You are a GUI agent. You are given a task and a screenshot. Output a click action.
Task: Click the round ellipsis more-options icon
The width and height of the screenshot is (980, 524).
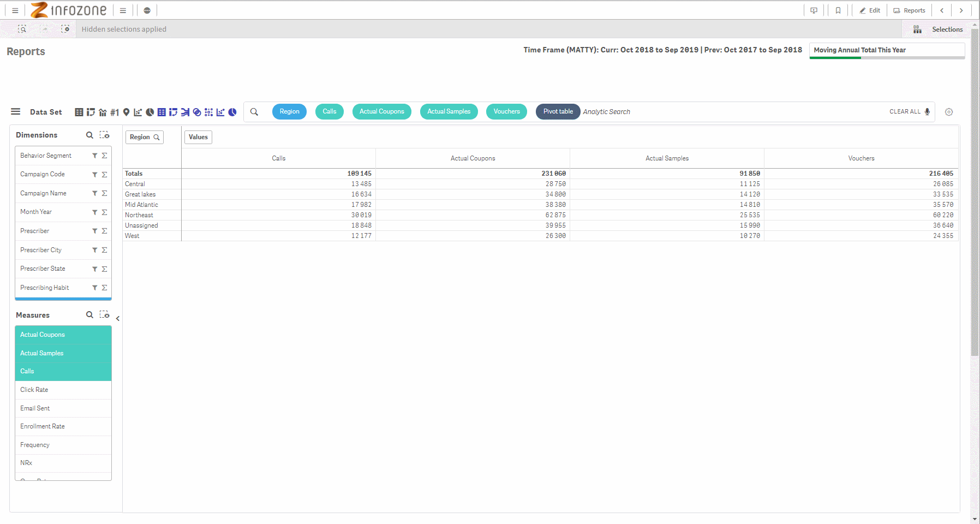coord(147,10)
